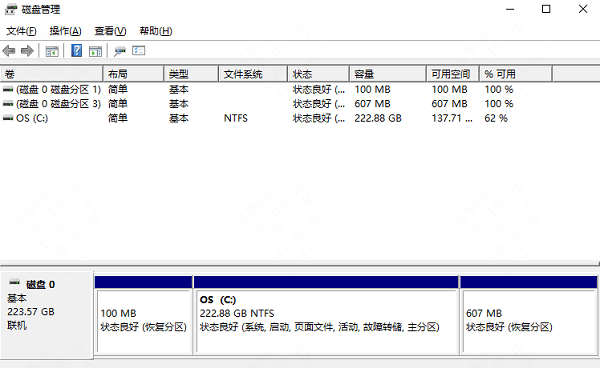Click the 607 MB capacity cell in the list
The height and width of the screenshot is (368, 600).
372,104
